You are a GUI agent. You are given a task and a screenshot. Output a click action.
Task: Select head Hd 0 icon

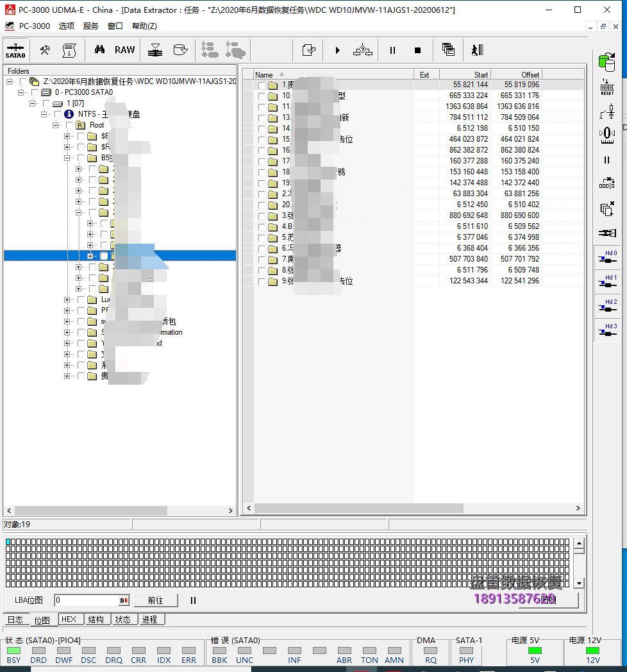[608, 256]
